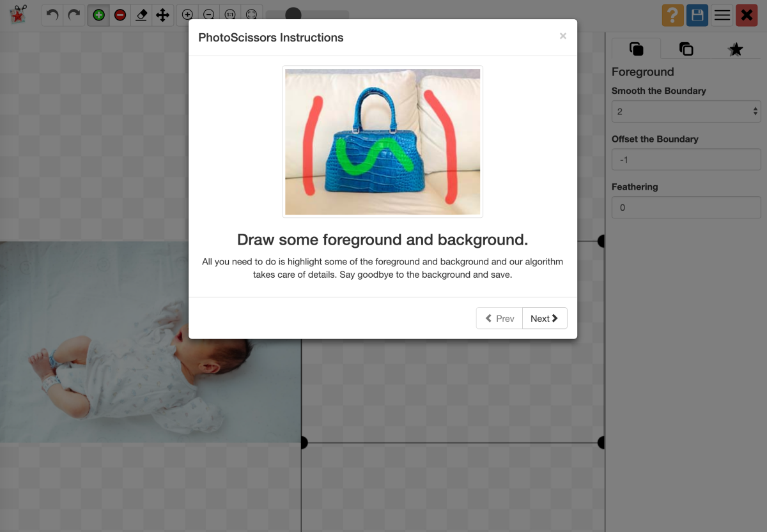Image resolution: width=767 pixels, height=532 pixels.
Task: Reset zoom to 1:1 actual size
Action: tap(230, 15)
